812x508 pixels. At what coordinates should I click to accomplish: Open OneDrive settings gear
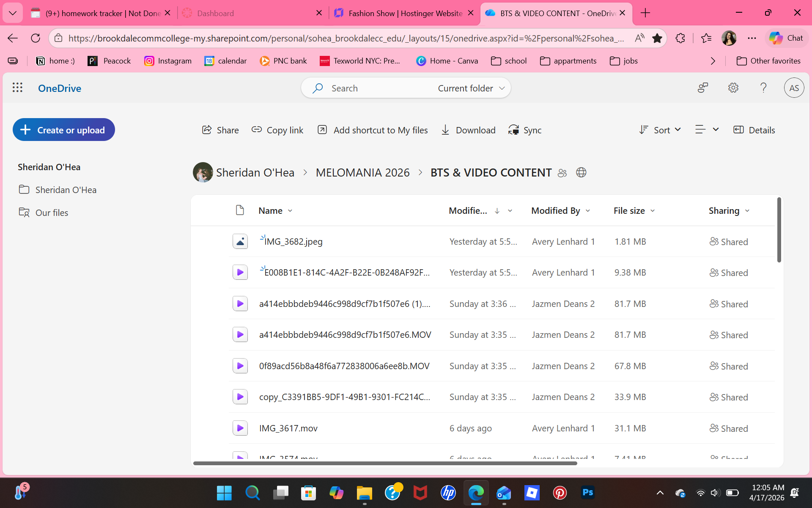(733, 88)
